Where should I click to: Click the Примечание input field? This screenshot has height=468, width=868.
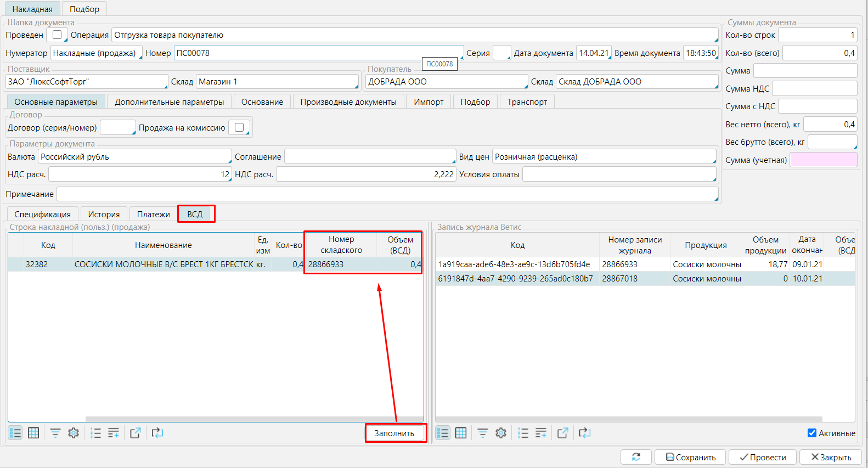click(387, 194)
